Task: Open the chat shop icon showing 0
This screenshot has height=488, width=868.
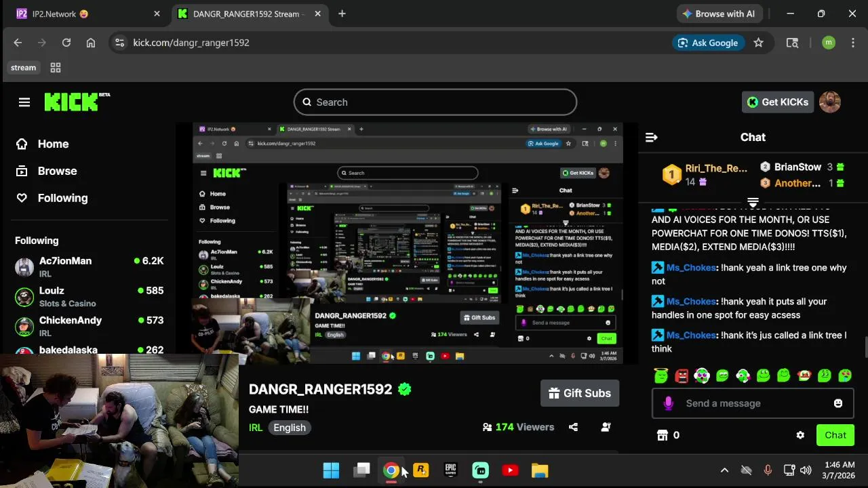Action: [663, 435]
